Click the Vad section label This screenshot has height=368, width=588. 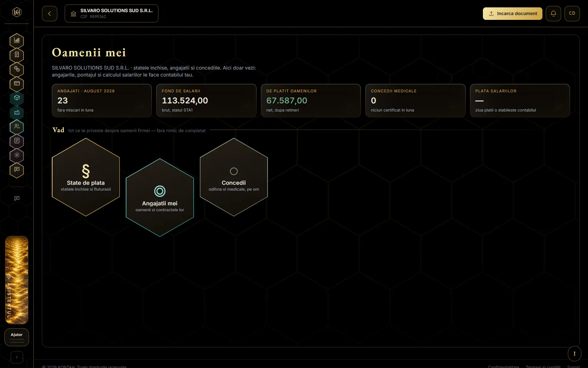(58, 130)
